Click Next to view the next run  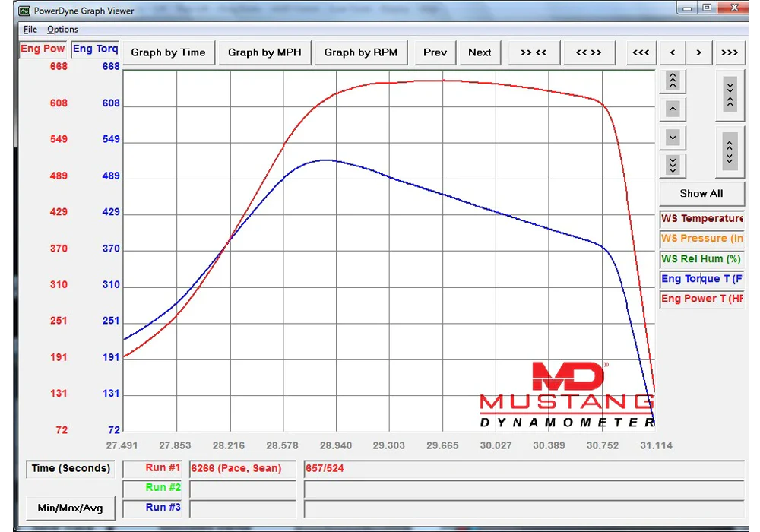click(480, 52)
